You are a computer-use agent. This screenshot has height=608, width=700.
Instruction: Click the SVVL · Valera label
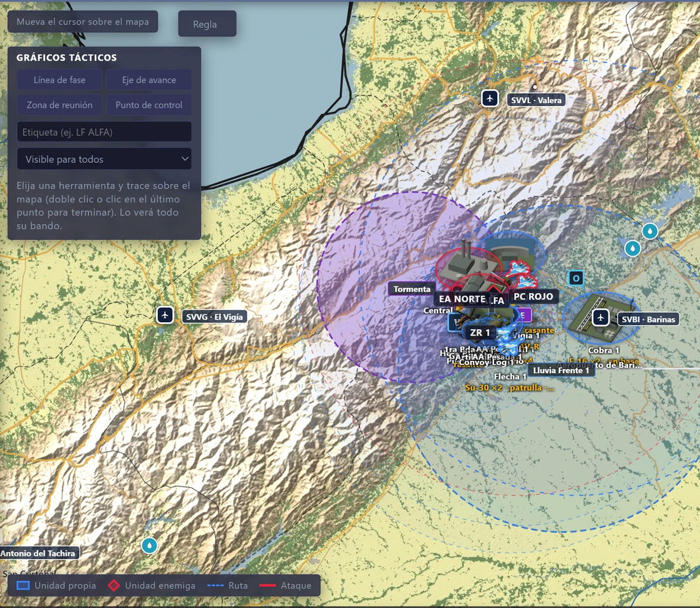[537, 100]
